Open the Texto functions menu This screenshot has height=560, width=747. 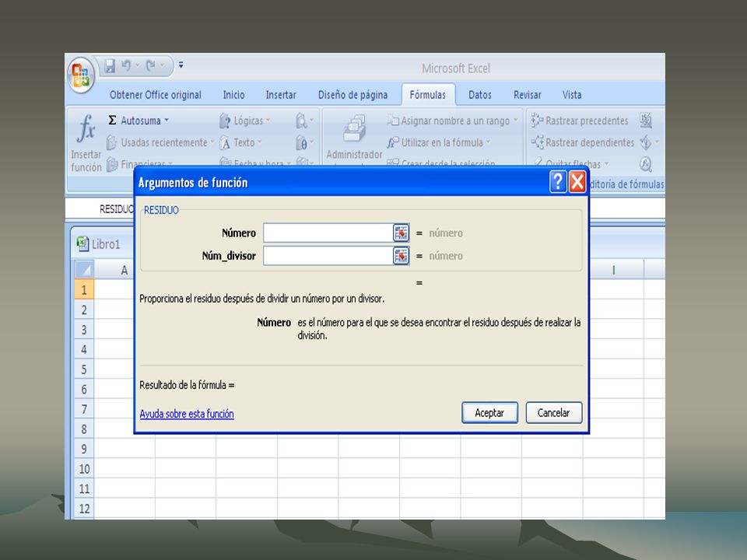coord(241,142)
